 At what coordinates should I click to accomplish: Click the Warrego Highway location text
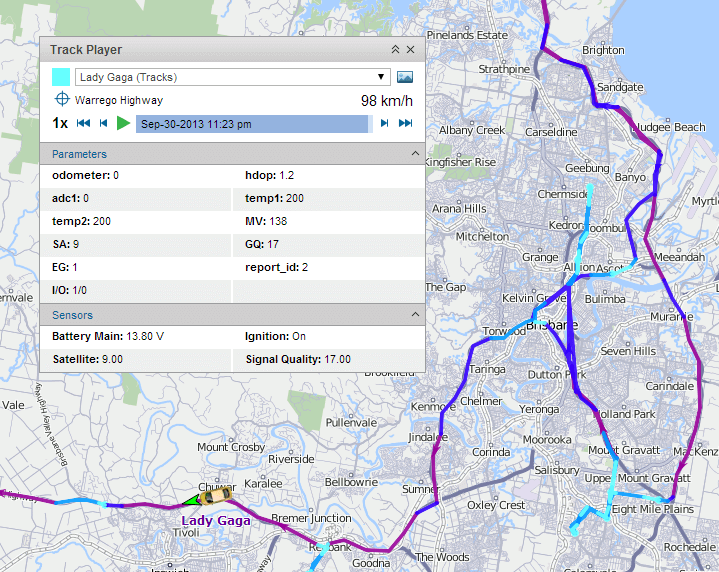tap(119, 100)
